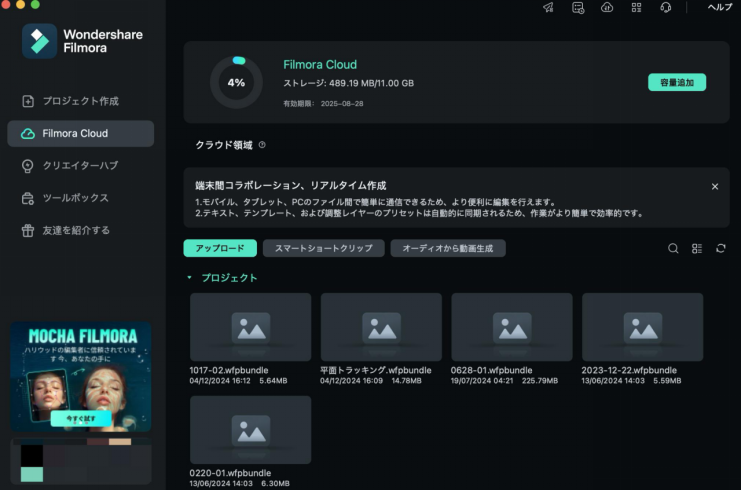Screen dimensions: 742x490
Task: Click the search magnifier icon
Action: pyautogui.click(x=673, y=248)
